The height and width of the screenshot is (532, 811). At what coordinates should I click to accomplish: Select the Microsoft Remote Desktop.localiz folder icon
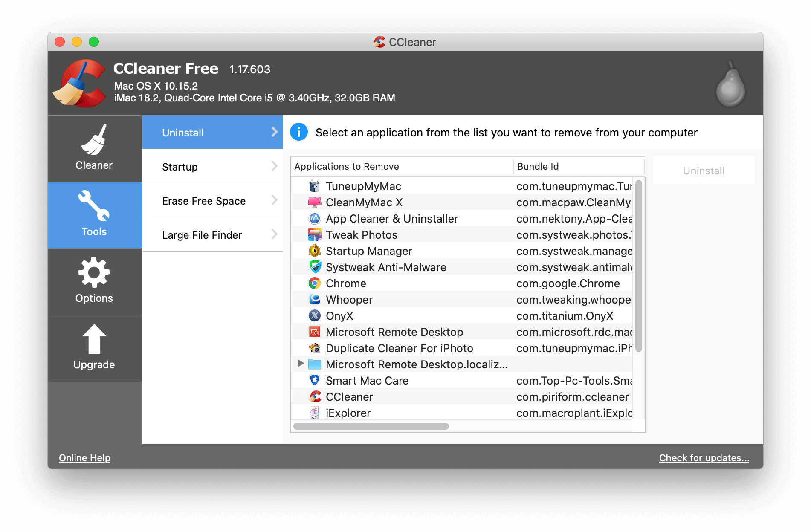pos(314,364)
